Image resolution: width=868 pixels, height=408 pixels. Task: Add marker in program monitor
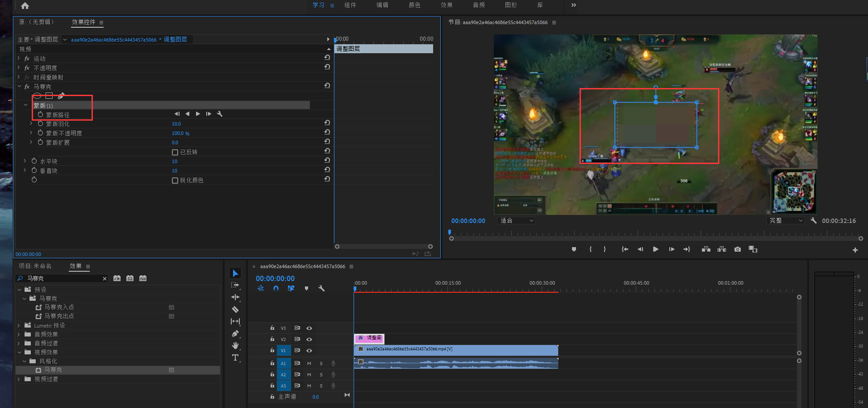574,249
